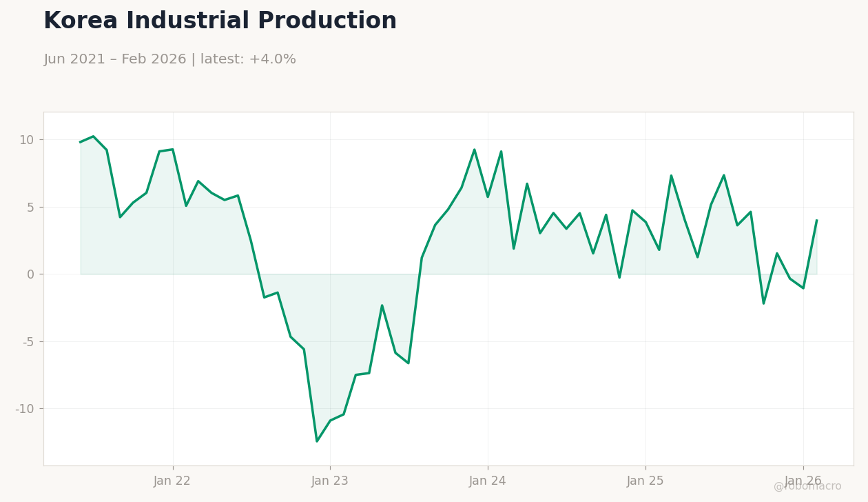Click the lowest trough point of the line

317,441
